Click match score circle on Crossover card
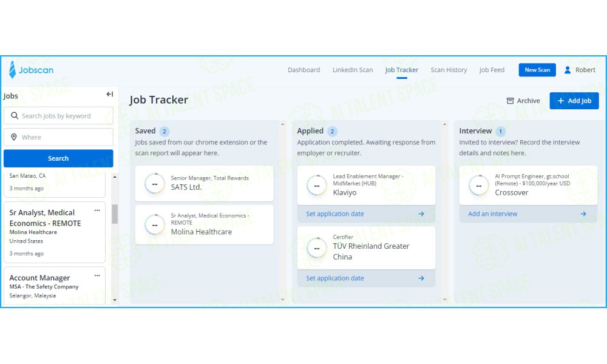This screenshot has height=364, width=607. 479,185
